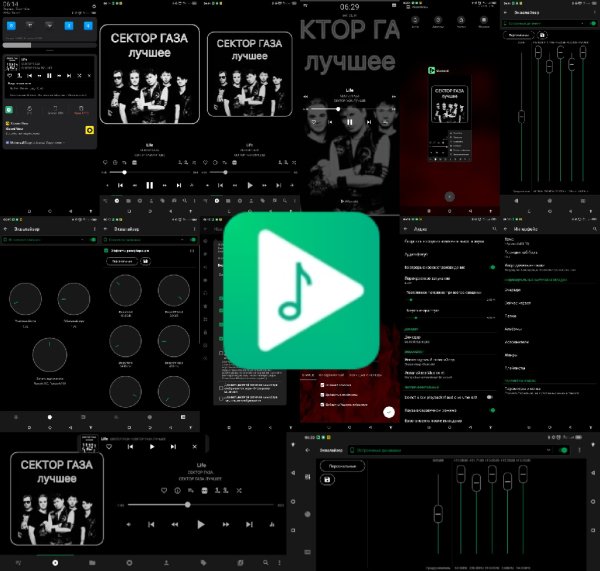Select the first tab on the red background screen
Viewport: 600px width, 571px height.
[308, 375]
